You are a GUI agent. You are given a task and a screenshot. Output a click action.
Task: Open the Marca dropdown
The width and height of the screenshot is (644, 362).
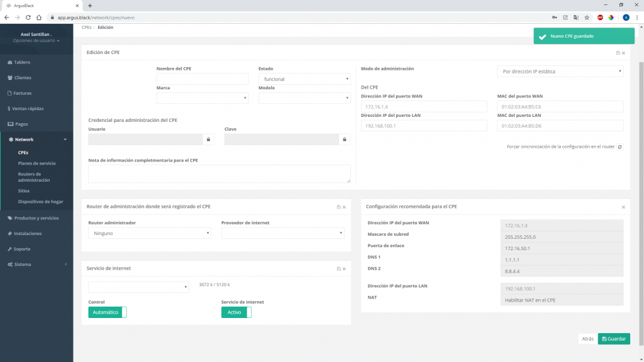click(202, 97)
